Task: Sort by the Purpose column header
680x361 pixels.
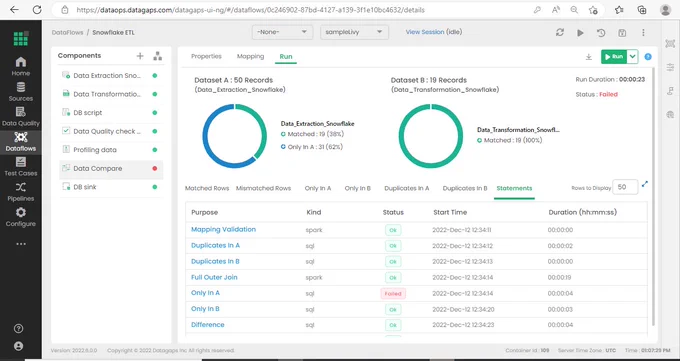Action: coord(205,212)
